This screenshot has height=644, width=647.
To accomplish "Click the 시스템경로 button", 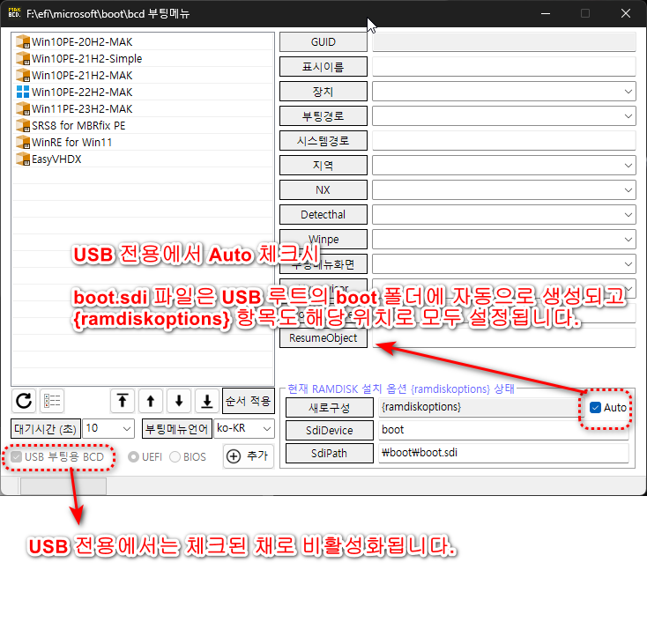I will pyautogui.click(x=323, y=141).
